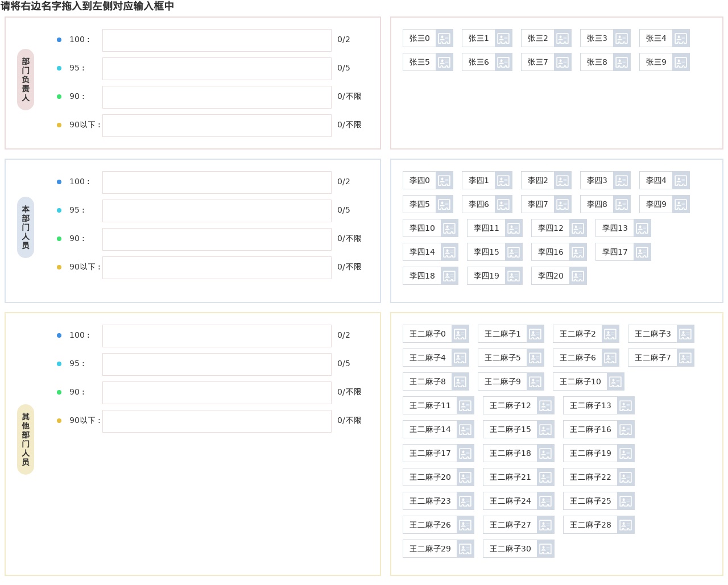Click the ID card icon beside 张三3
The width and height of the screenshot is (728, 585).
click(x=622, y=39)
